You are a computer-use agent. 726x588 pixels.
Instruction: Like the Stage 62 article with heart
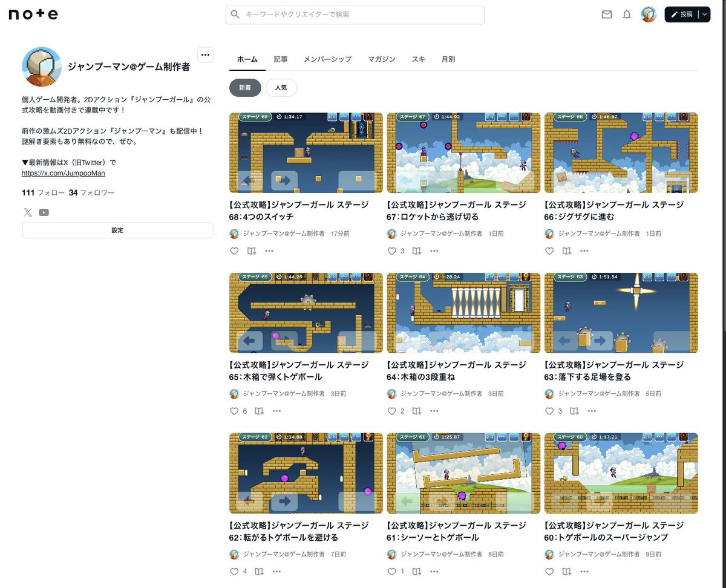click(235, 572)
